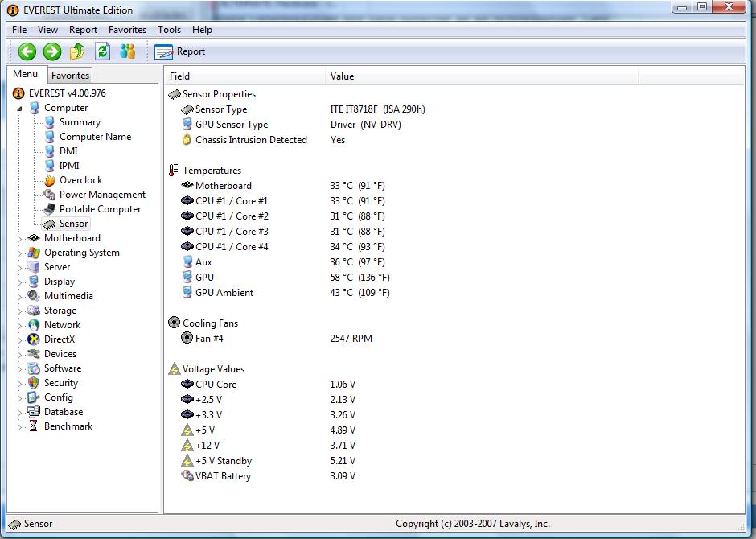Open the Favorites menu in menu bar
The width and height of the screenshot is (756, 539).
[127, 30]
